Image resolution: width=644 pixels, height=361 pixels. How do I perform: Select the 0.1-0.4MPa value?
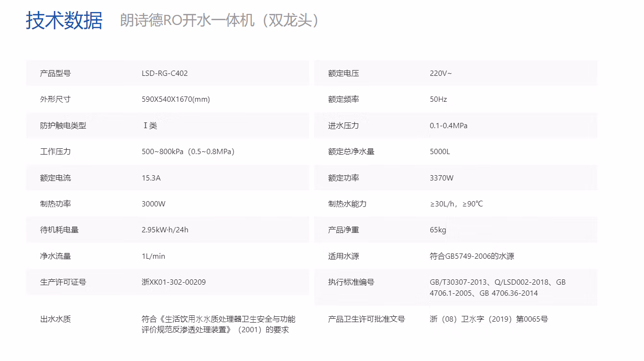449,126
